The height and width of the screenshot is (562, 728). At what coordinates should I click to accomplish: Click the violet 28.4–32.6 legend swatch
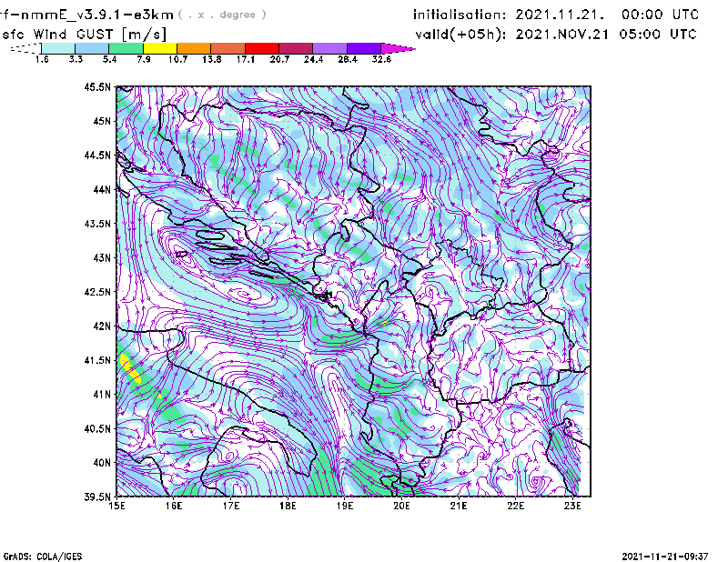pos(364,48)
